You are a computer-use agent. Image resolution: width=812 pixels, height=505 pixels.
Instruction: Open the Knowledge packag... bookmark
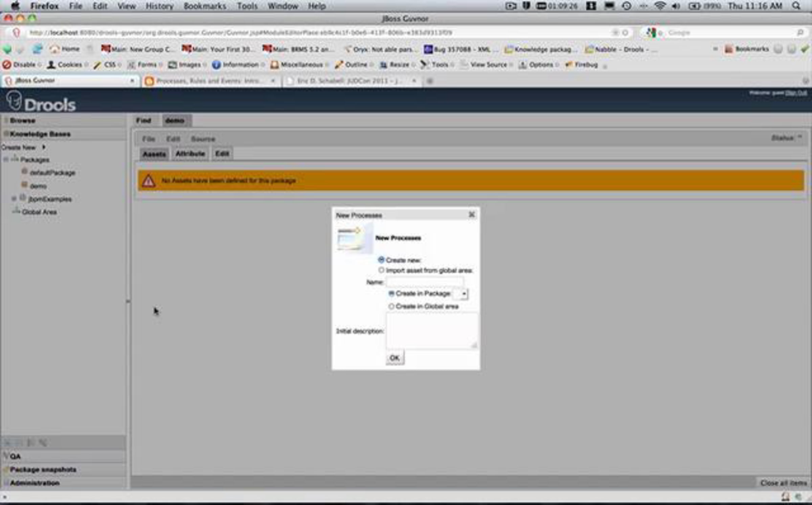(541, 49)
